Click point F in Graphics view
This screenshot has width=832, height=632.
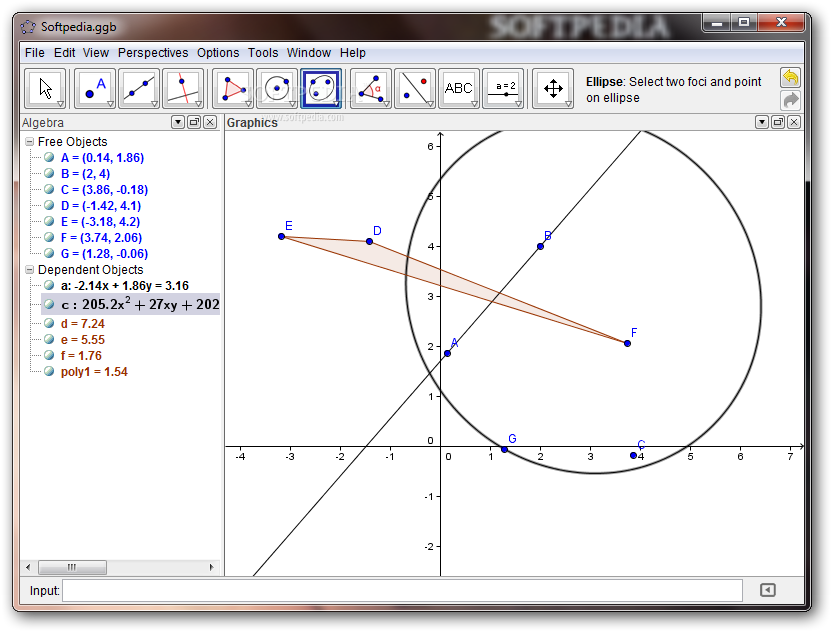(627, 343)
